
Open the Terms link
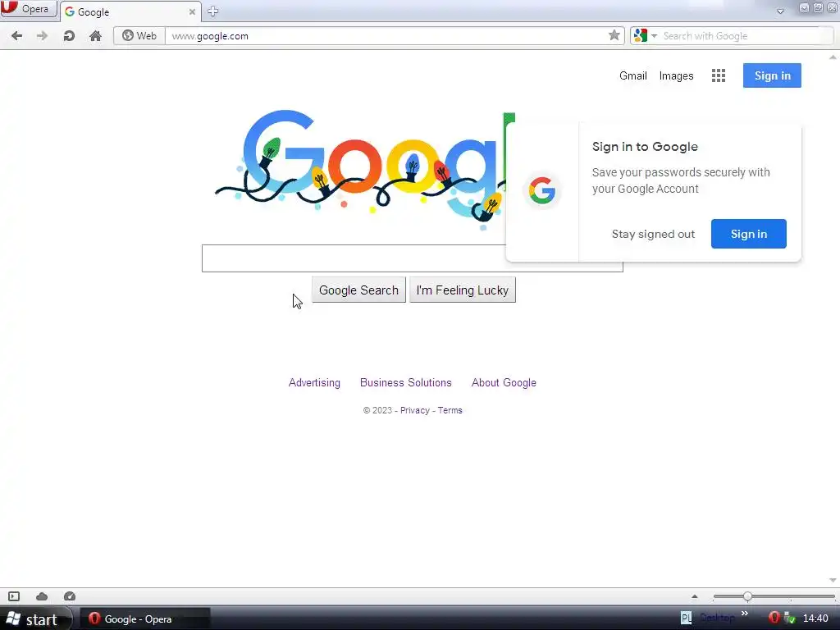click(450, 410)
